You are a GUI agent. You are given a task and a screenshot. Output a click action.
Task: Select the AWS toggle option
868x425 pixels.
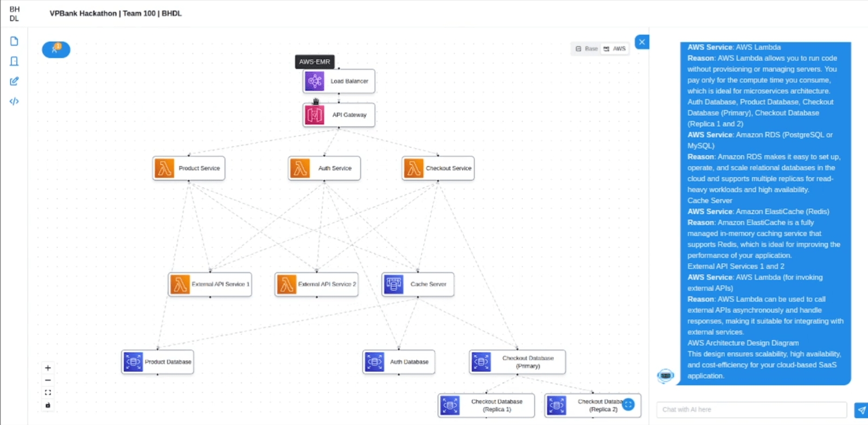(x=615, y=49)
